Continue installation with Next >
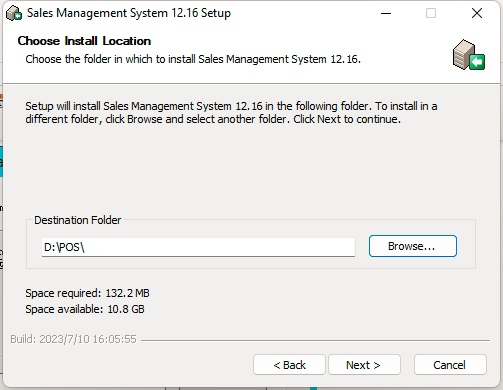Screen dimensions: 503x390 point(364,365)
